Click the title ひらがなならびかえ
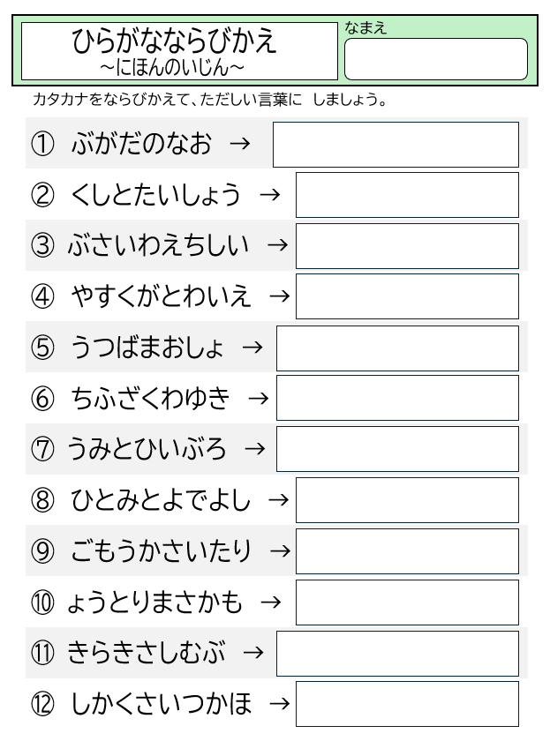 [x=175, y=41]
